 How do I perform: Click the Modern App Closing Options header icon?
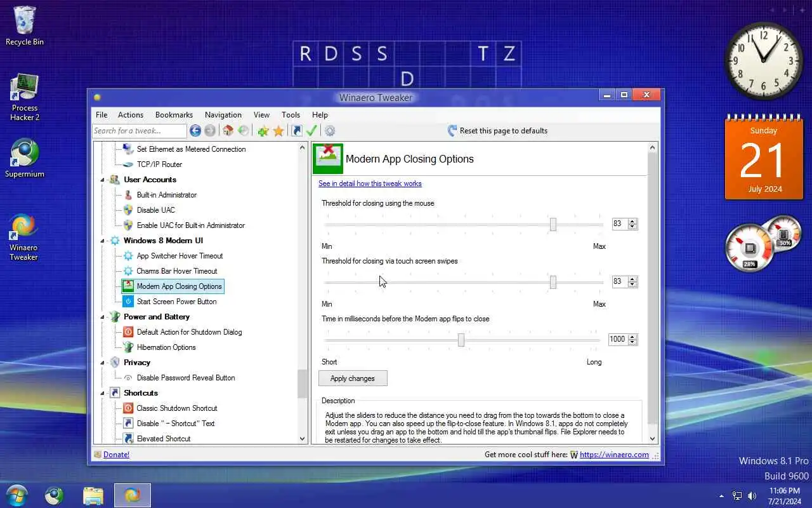point(328,159)
